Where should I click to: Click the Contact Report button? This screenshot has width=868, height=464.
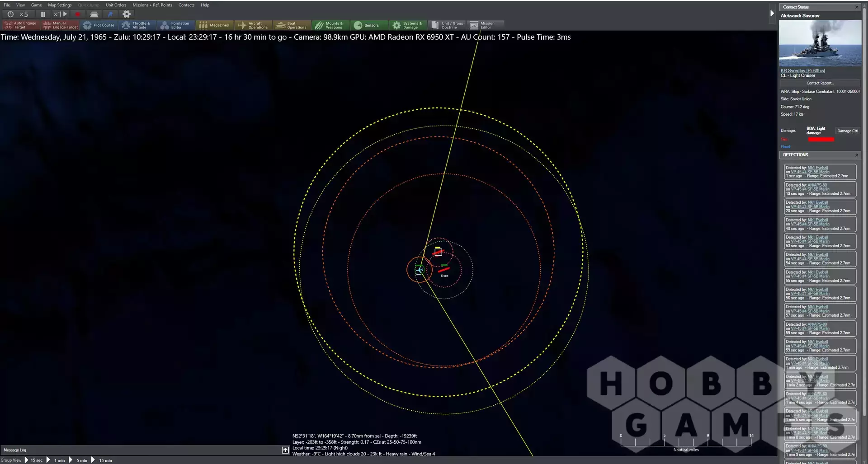(x=820, y=83)
